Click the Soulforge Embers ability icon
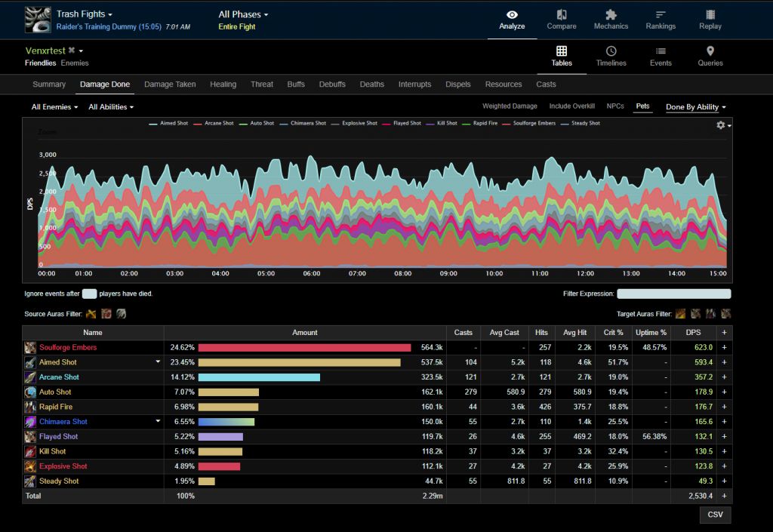 pyautogui.click(x=30, y=348)
